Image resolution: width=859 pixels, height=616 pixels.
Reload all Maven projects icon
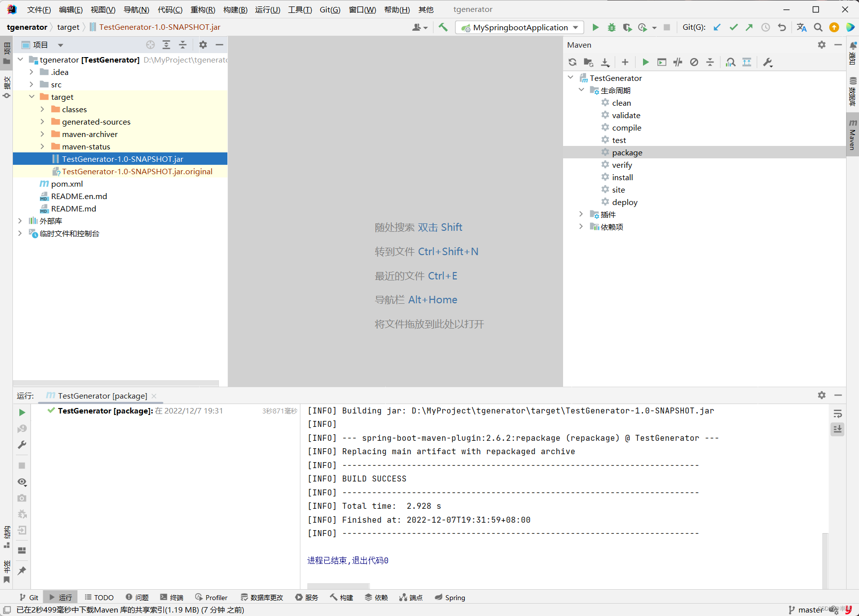(573, 62)
